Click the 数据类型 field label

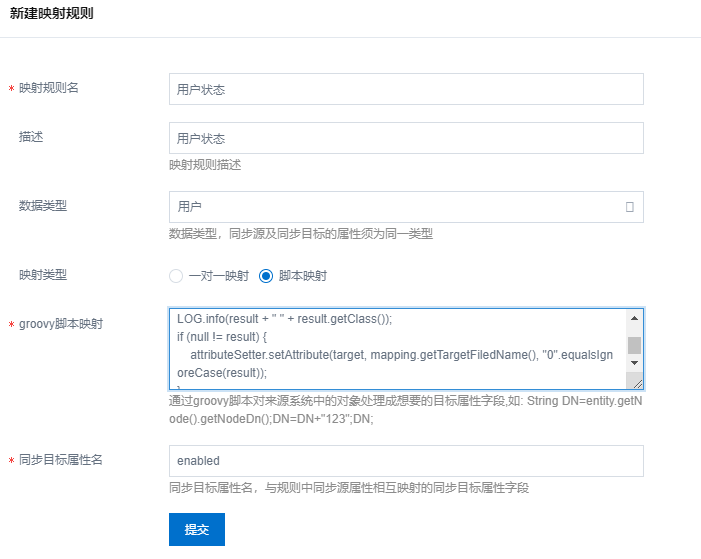(x=43, y=205)
